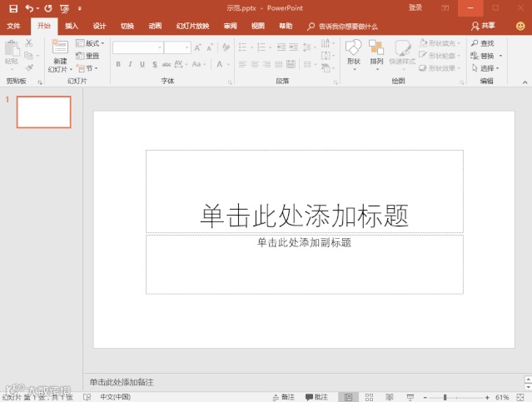The image size is (532, 402).
Task: Open the 帮助 tab
Action: point(286,26)
